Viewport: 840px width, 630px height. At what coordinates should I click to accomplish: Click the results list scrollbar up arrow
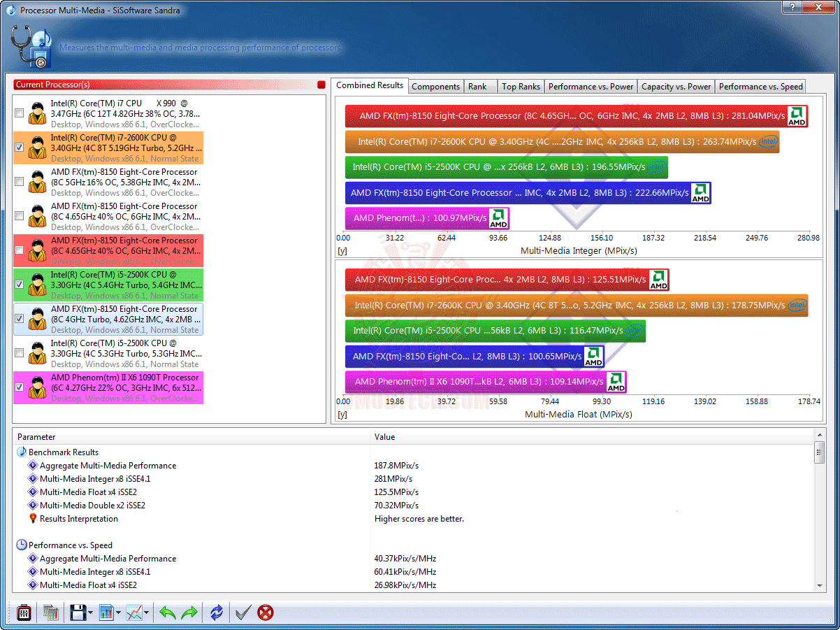point(820,436)
